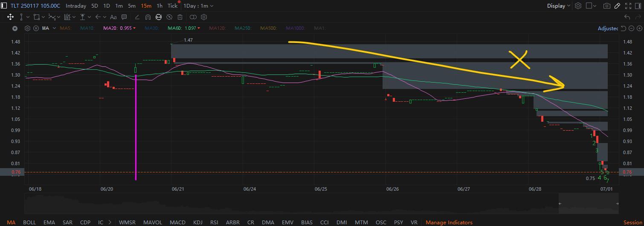
Task: Switch to 5m timeframe
Action: [132, 6]
